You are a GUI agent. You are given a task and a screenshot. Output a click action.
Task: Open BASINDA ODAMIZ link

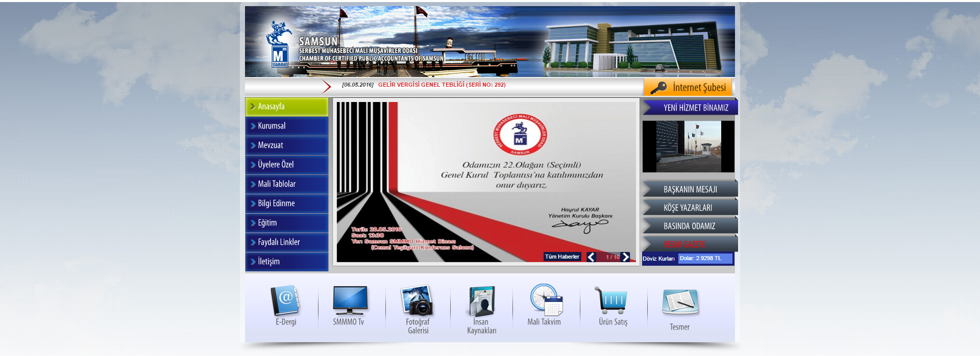pyautogui.click(x=690, y=226)
